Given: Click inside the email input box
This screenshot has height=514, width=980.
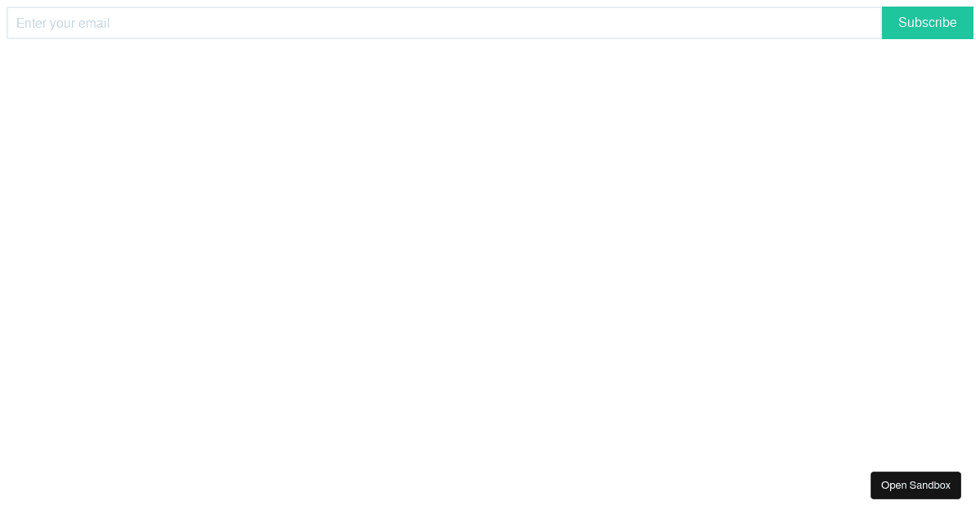Looking at the screenshot, I should pos(444,23).
